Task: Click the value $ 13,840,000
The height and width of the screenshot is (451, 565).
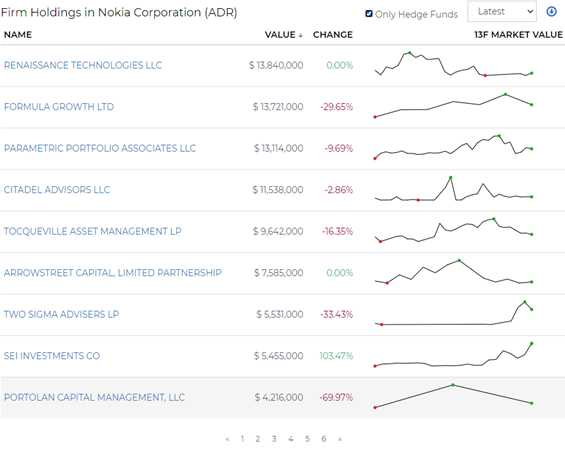Action: click(x=276, y=65)
